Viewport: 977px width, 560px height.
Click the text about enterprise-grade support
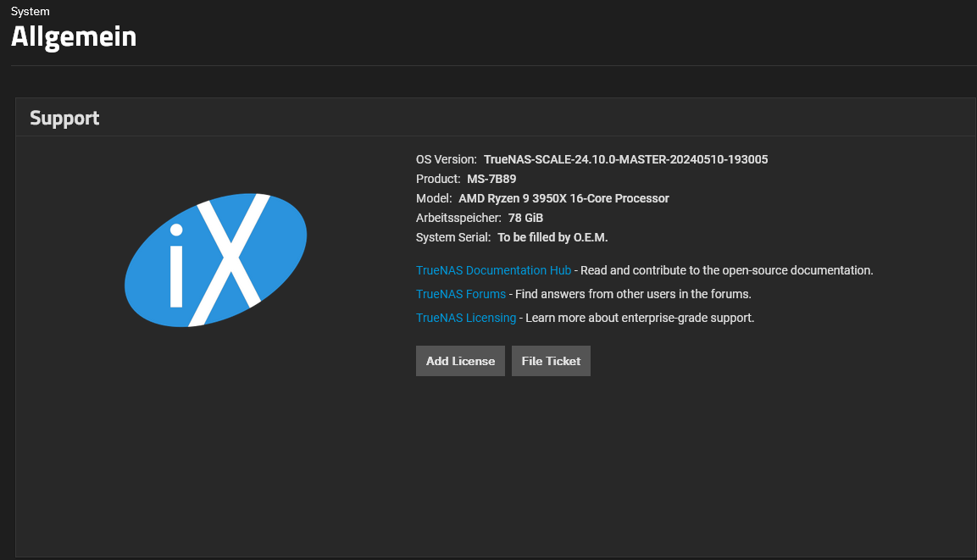[x=640, y=318]
